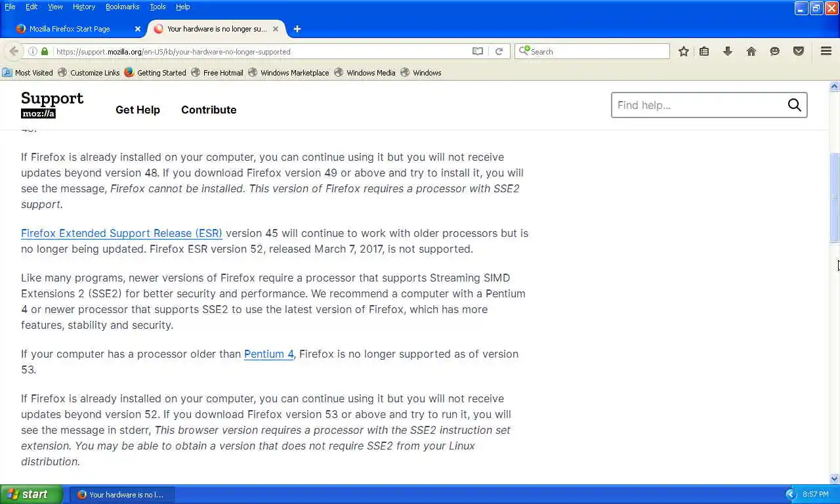Open the site information icon in the address bar
This screenshot has width=840, height=504.
point(33,51)
